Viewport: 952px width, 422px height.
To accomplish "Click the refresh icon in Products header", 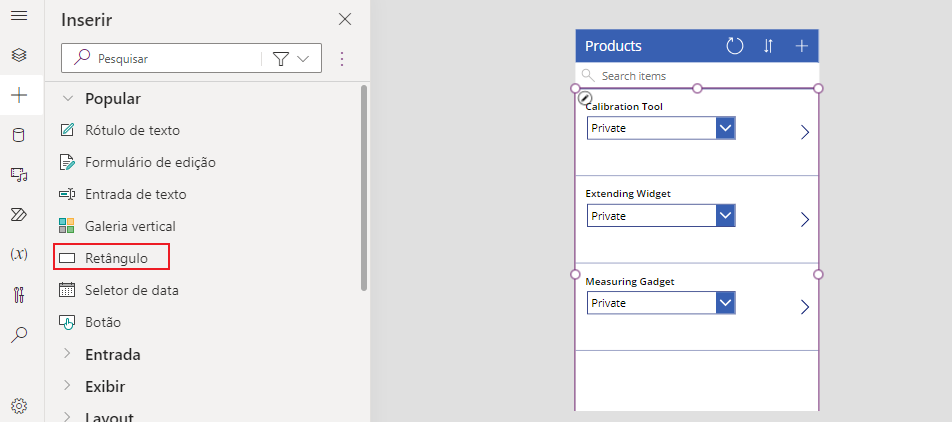I will [735, 46].
